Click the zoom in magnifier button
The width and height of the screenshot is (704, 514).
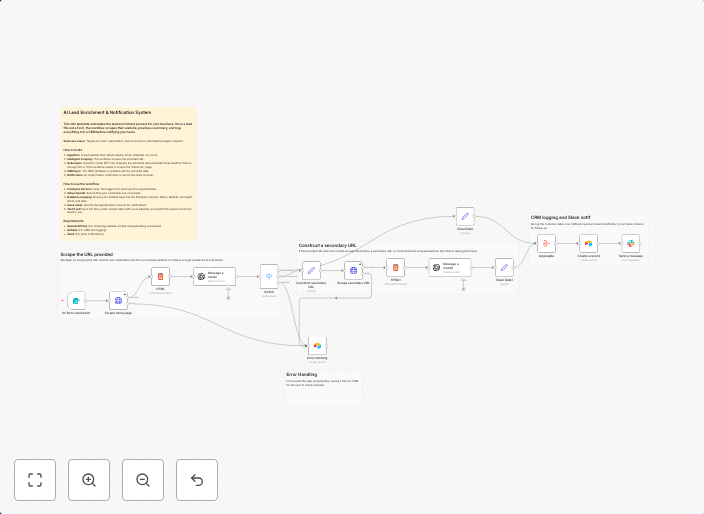(89, 480)
